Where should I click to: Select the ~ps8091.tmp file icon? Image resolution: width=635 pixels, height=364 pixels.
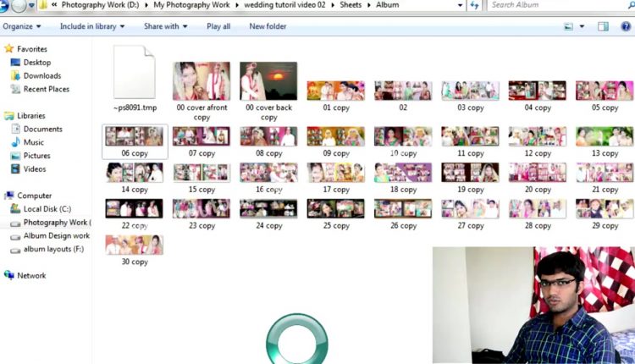[x=135, y=72]
